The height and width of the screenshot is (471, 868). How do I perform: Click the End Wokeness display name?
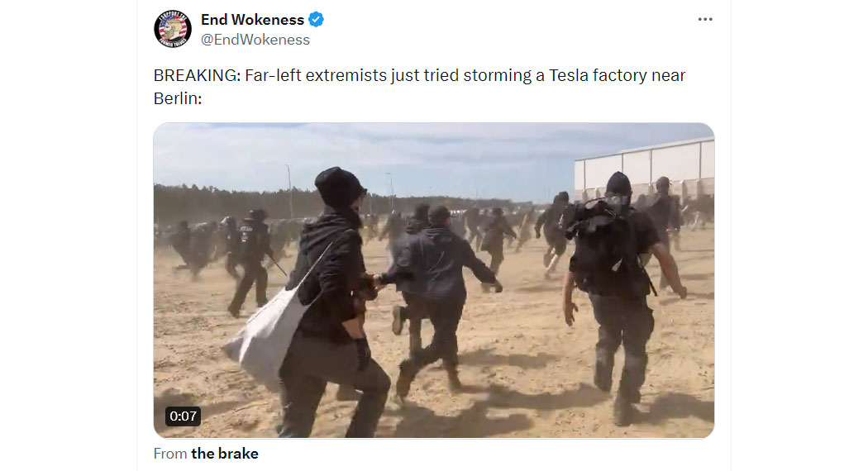tap(252, 19)
